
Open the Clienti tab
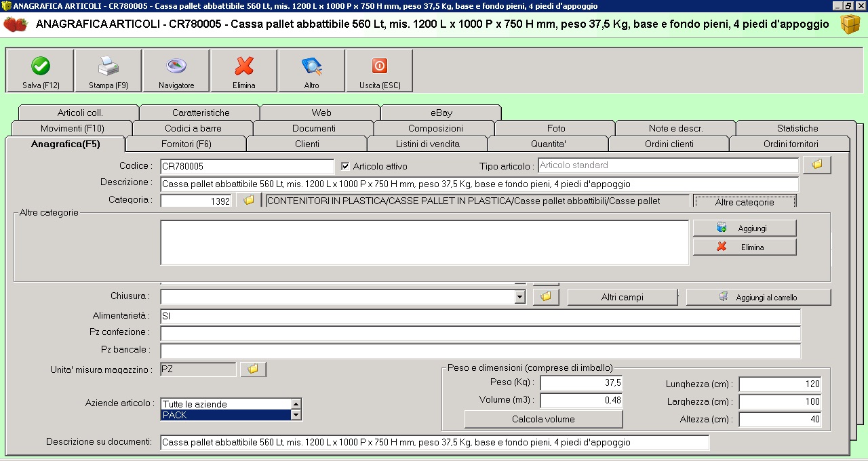pos(307,144)
